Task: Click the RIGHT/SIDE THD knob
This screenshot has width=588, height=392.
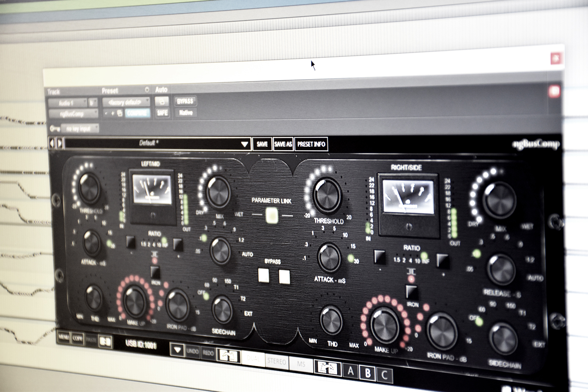Action: coord(331,321)
